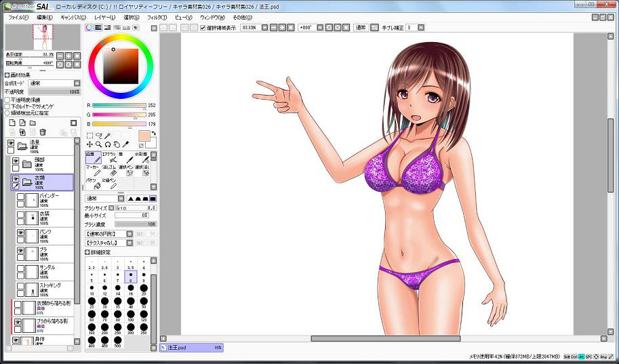Hide the パンツ layer via its eye icon
This screenshot has height=364, width=619.
(x=21, y=232)
